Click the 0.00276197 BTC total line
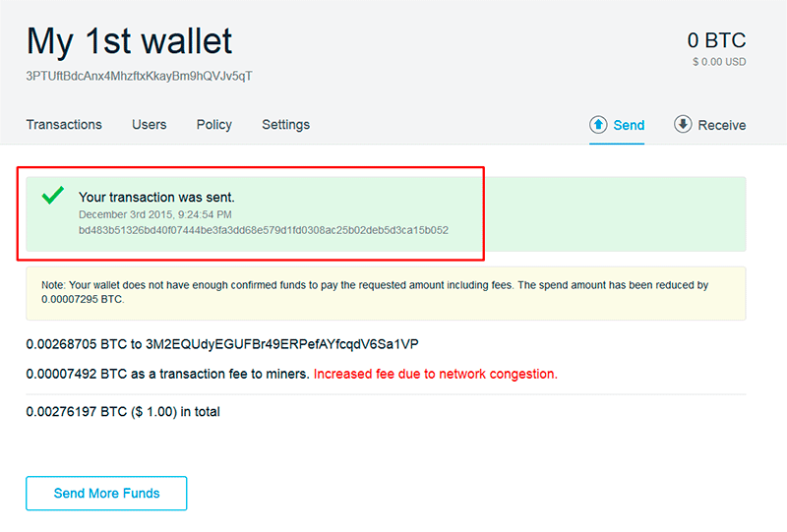Image resolution: width=787 pixels, height=532 pixels. click(x=123, y=412)
